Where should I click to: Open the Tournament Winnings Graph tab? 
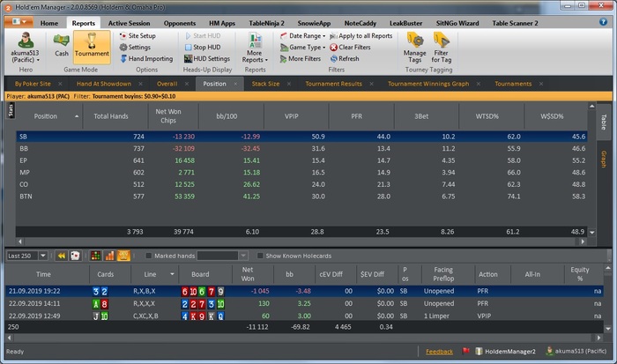coord(428,84)
